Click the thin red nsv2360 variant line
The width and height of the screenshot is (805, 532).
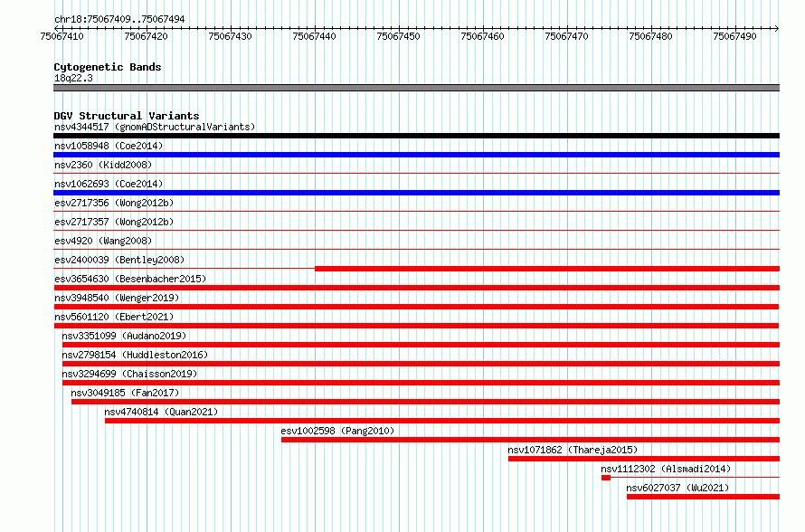pyautogui.click(x=416, y=174)
